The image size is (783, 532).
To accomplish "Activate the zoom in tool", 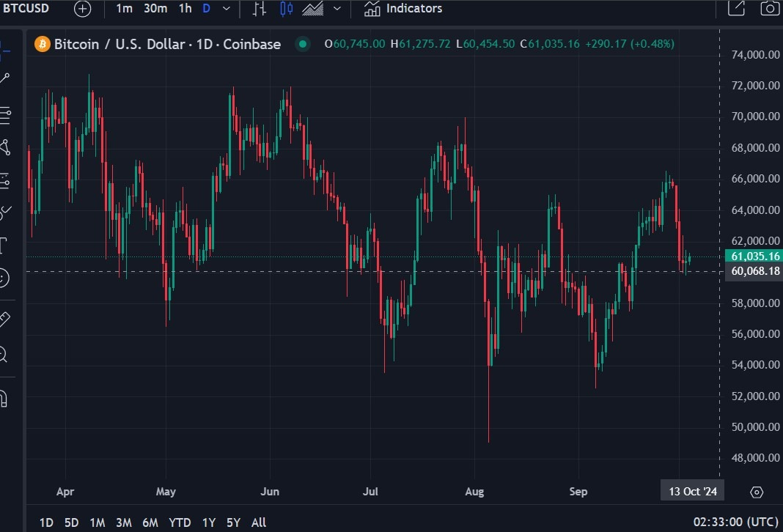I will click(x=4, y=355).
